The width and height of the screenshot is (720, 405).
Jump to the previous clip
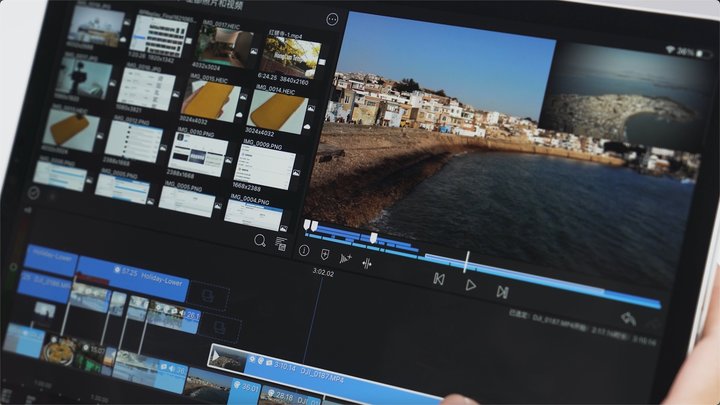point(438,279)
